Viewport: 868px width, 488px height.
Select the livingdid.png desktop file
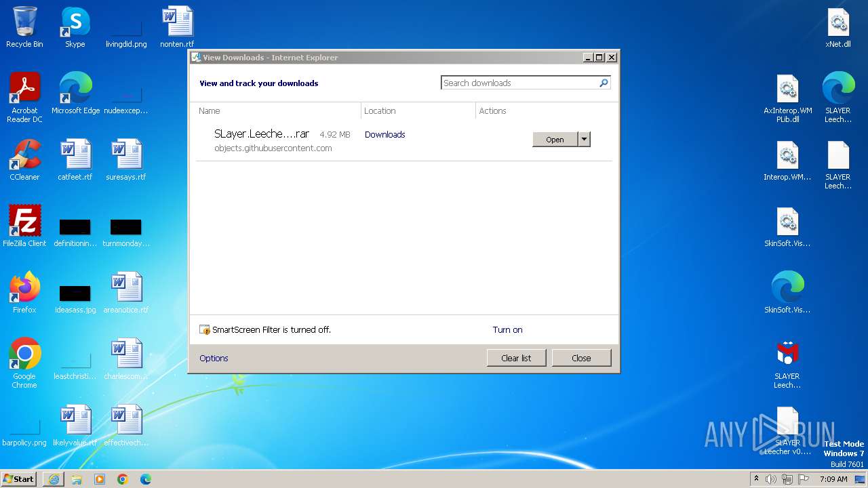[126, 28]
